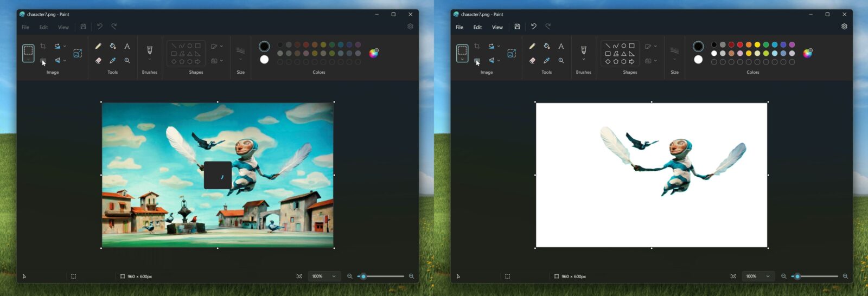Open Edit menu in right Paint window
Viewport: 868px width, 296px height.
[477, 27]
